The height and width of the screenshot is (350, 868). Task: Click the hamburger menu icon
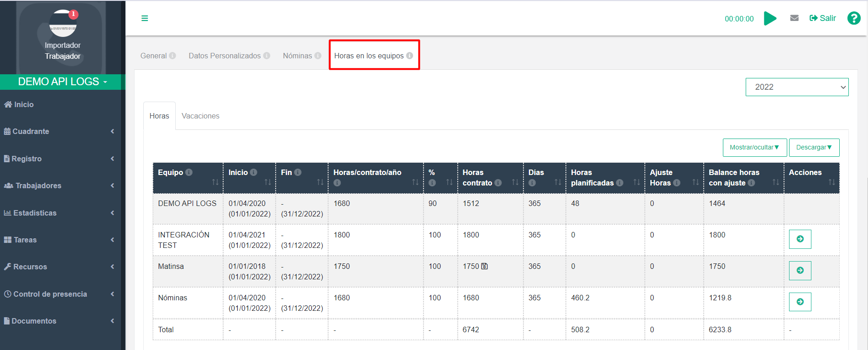click(x=145, y=18)
